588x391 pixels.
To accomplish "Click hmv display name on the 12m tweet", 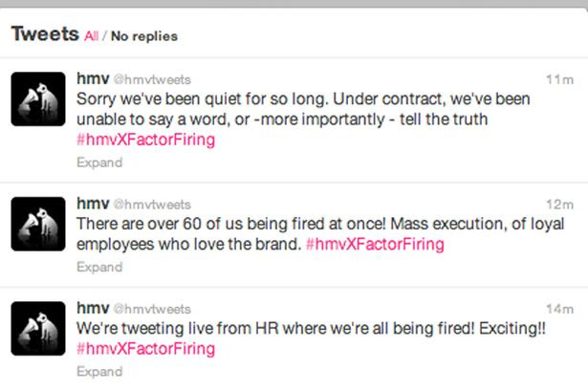I will coord(93,204).
